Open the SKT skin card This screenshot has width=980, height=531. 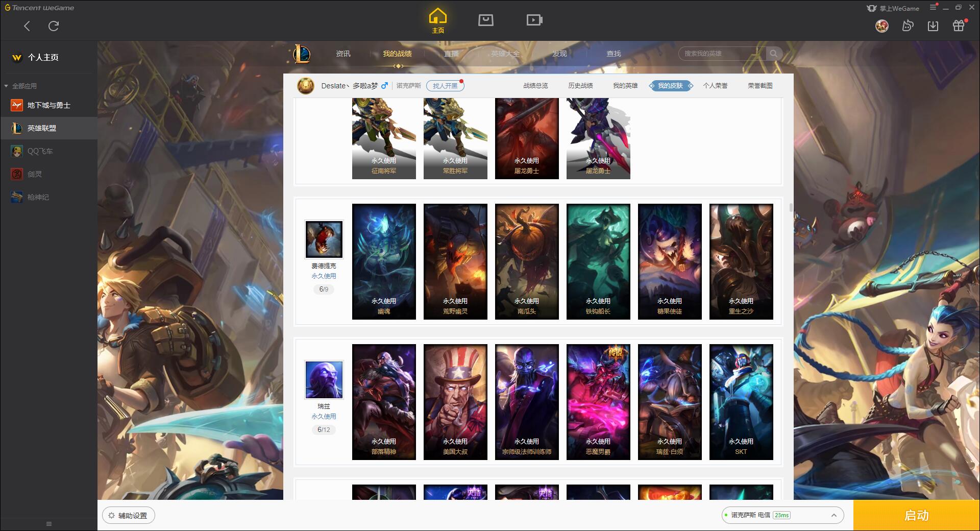click(x=741, y=402)
